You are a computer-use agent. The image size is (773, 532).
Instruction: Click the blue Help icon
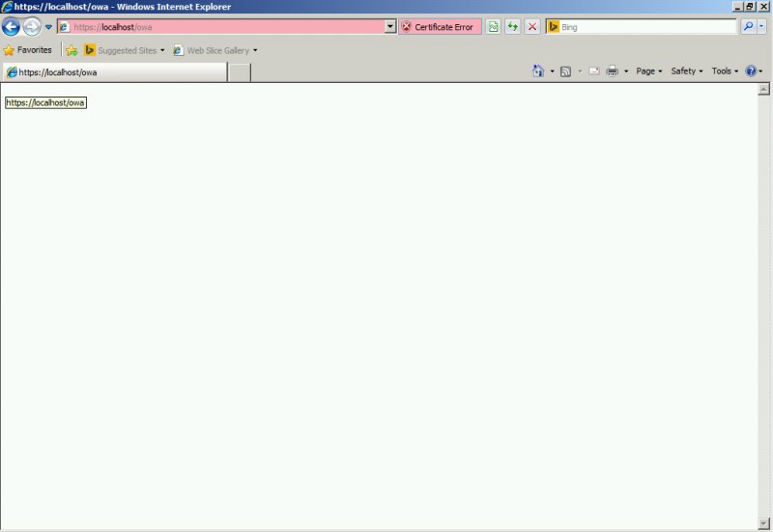point(751,70)
